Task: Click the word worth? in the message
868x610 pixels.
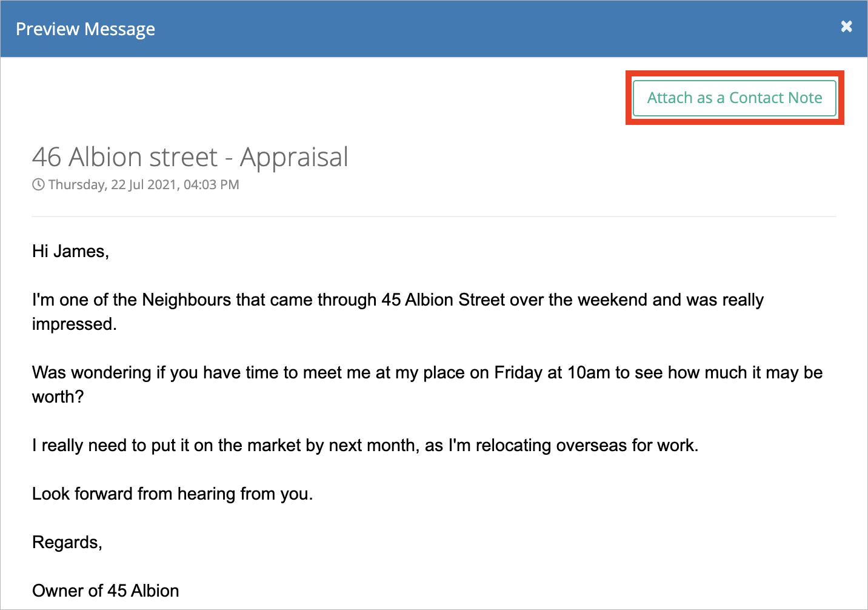Action: pyautogui.click(x=58, y=397)
